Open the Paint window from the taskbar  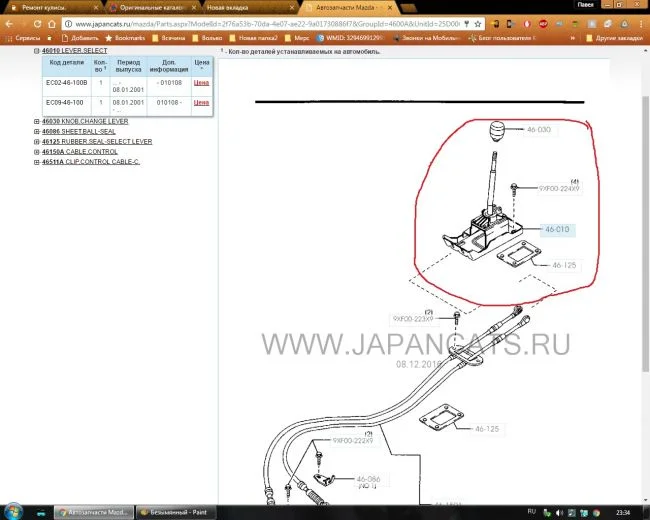(x=180, y=510)
